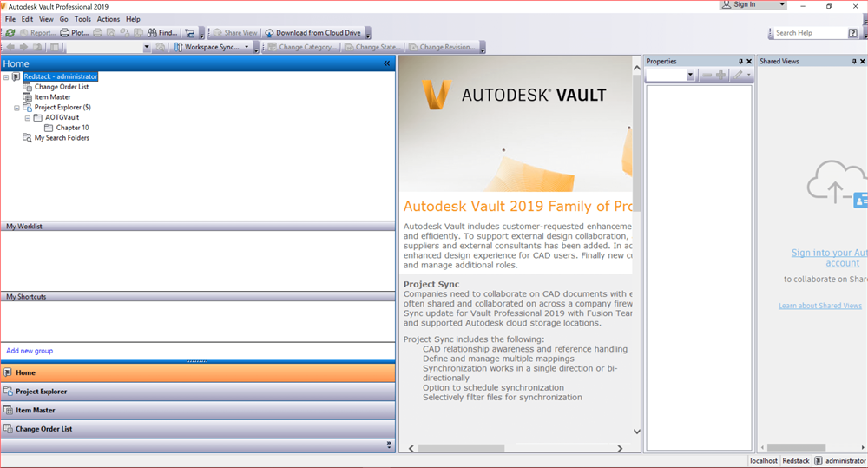The image size is (868, 468).
Task: Click the Shared Views horizontal scrollbar thumb
Action: point(796,447)
